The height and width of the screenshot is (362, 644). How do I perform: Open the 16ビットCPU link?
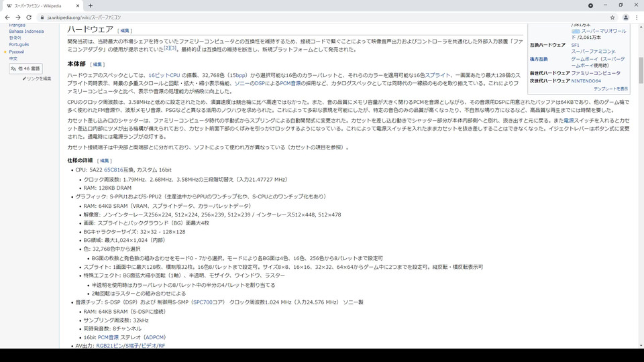[x=164, y=75]
